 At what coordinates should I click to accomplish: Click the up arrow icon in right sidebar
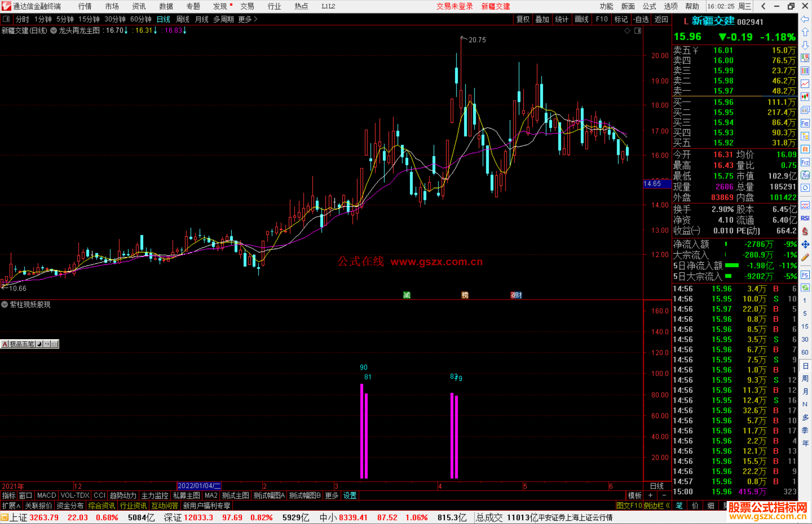805,32
